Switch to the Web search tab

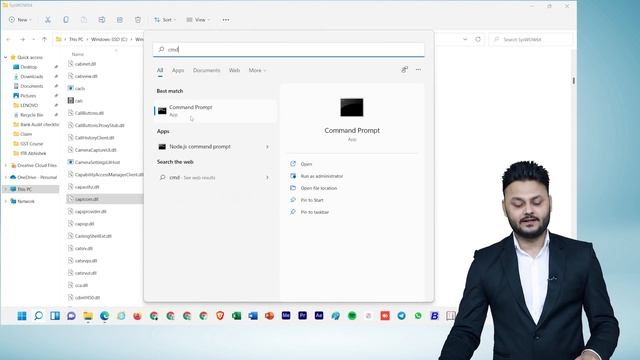coord(234,70)
